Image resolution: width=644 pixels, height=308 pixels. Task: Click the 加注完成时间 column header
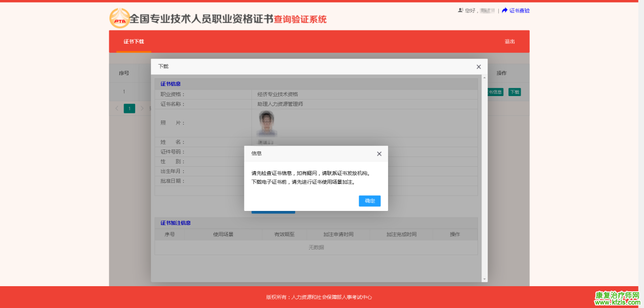pos(401,235)
